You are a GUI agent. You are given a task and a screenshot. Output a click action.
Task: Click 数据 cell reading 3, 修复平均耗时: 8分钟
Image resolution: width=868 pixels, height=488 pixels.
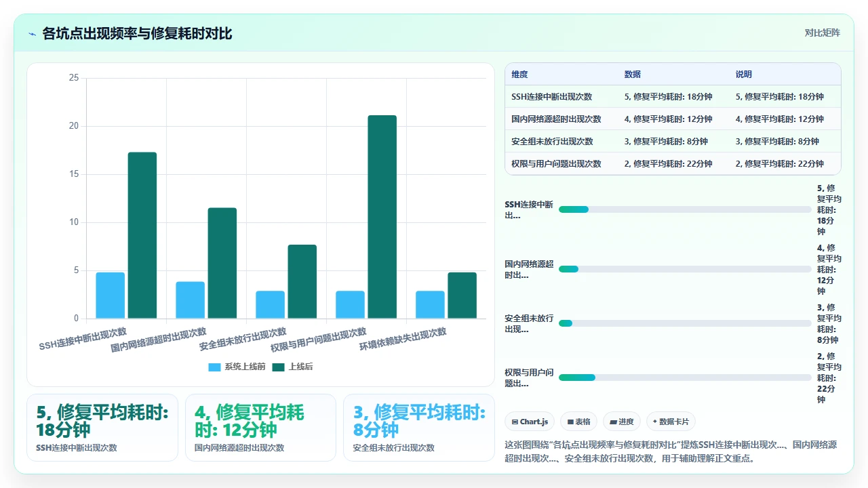(x=666, y=142)
